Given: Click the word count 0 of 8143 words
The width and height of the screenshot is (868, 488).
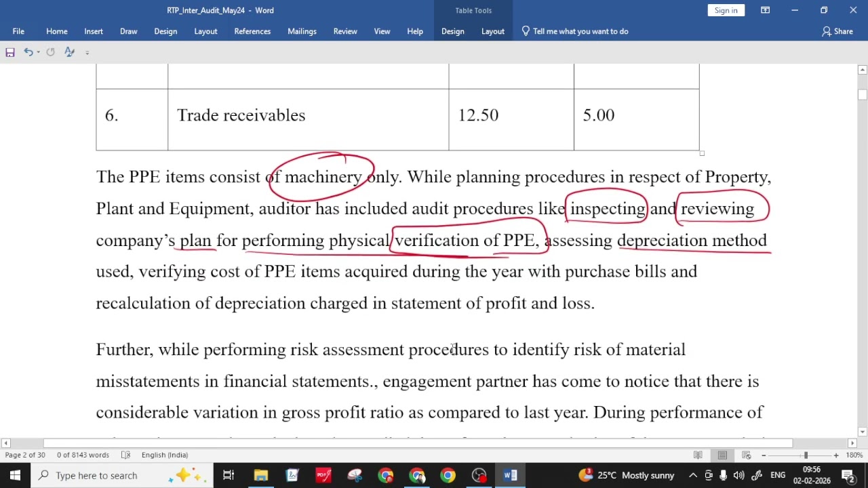Looking at the screenshot, I should (83, 455).
